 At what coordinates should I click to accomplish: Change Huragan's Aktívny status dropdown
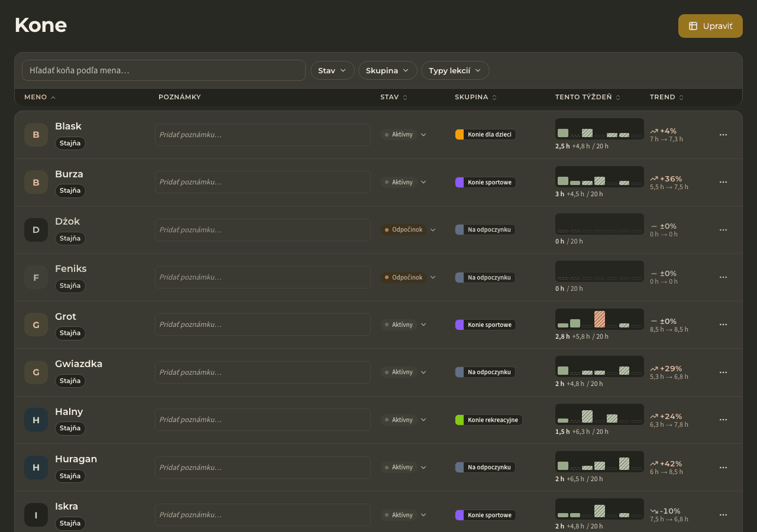point(404,468)
